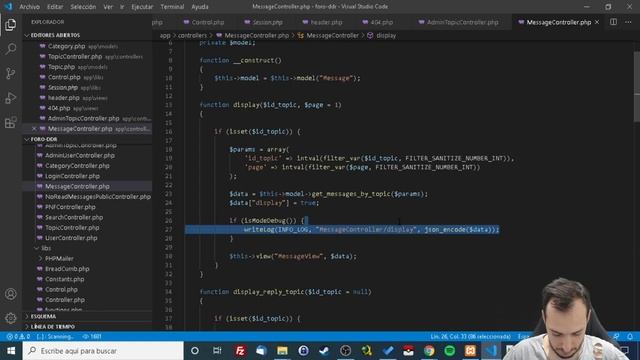Viewport: 640px width, 360px height.
Task: Open OBS Studio from the taskbar
Action: (x=345, y=351)
